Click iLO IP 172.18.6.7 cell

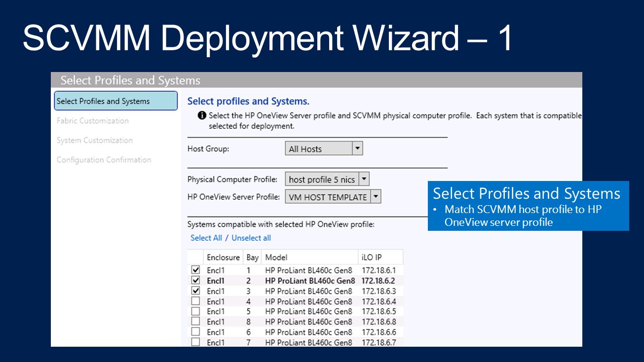click(379, 342)
